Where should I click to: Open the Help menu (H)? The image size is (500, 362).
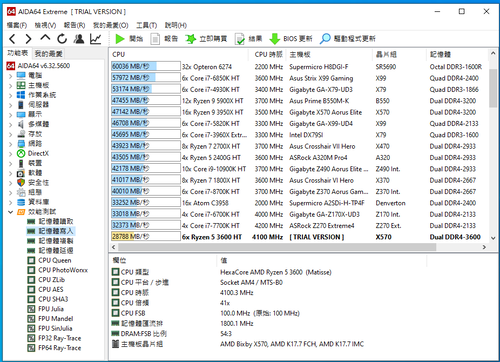tap(176, 25)
